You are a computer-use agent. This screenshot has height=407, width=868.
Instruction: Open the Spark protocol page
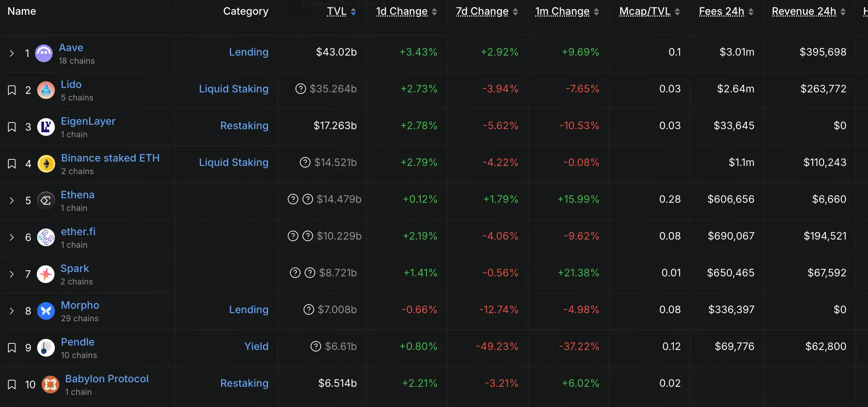point(75,269)
